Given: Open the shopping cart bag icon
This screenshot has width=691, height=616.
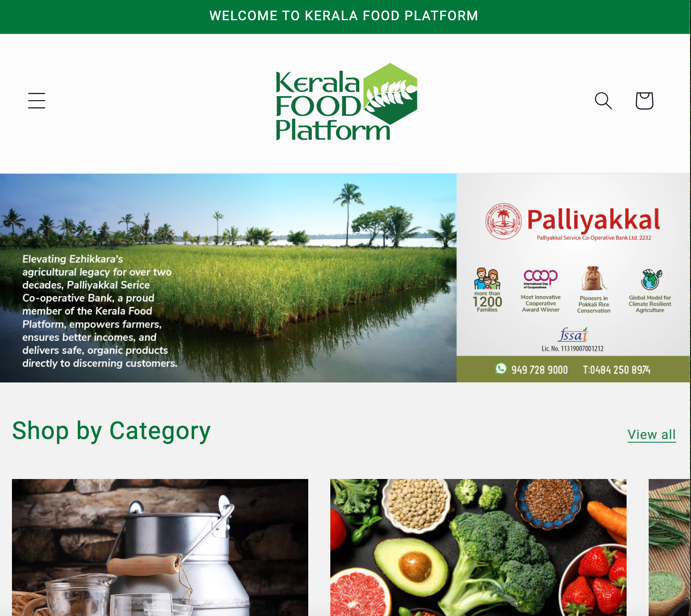Looking at the screenshot, I should [645, 101].
